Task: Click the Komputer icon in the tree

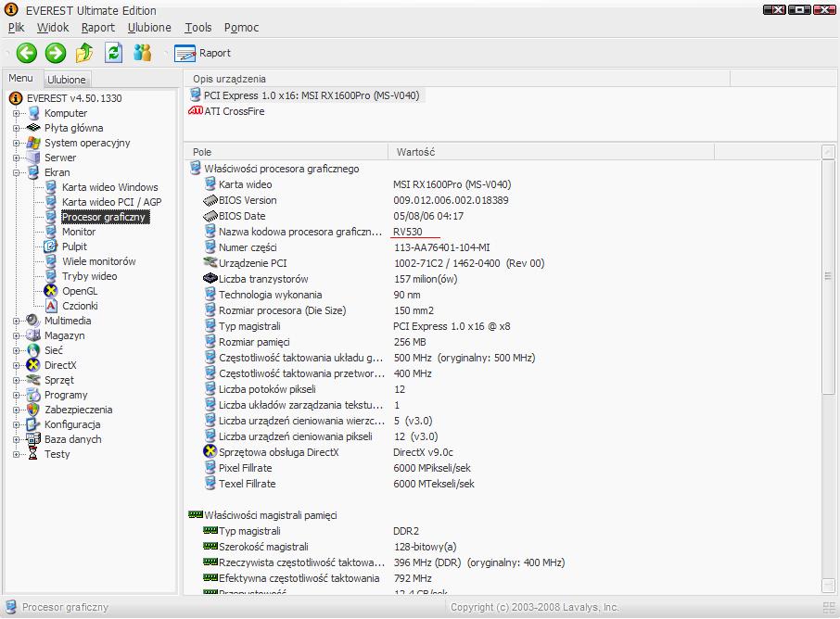Action: [33, 113]
